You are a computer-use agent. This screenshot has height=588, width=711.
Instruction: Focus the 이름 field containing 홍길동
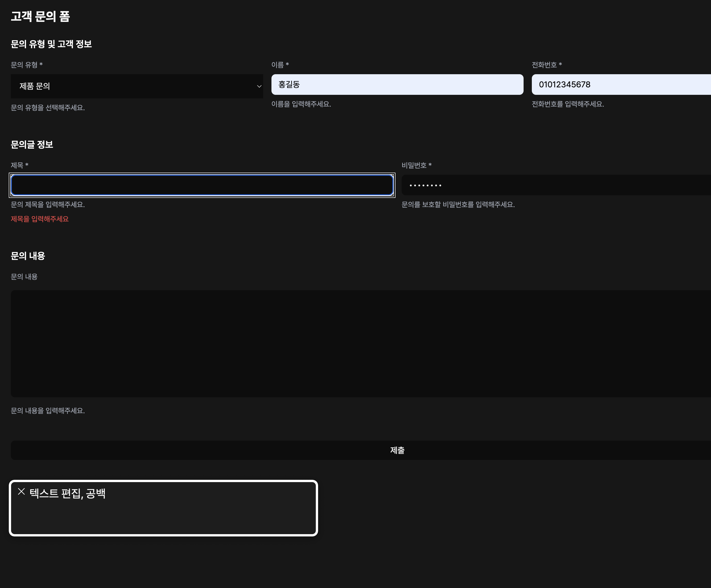point(397,85)
